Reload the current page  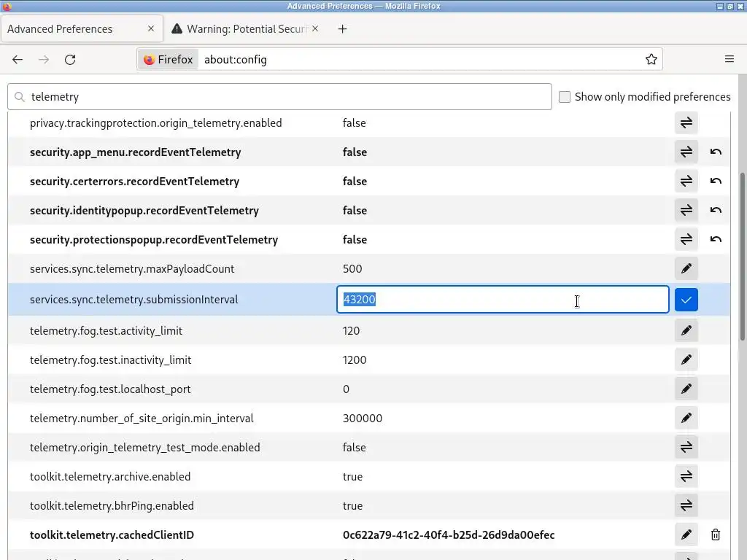pyautogui.click(x=70, y=60)
